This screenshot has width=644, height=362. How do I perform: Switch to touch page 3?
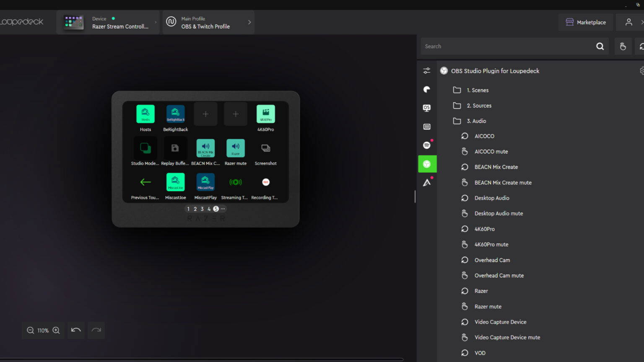(x=202, y=209)
